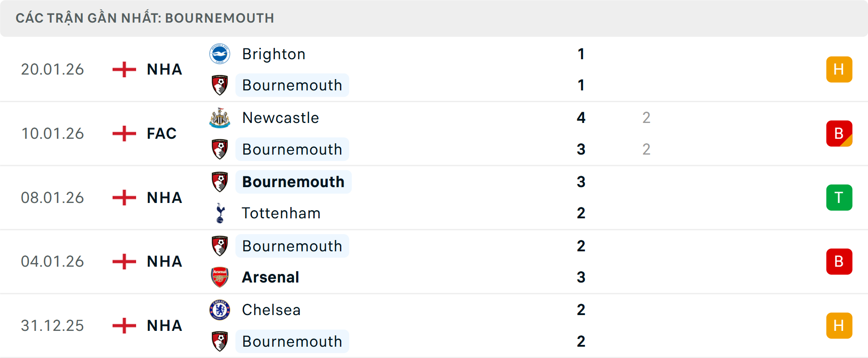
Task: Select the England flag beside the 20.01.26 match
Action: coord(123,69)
